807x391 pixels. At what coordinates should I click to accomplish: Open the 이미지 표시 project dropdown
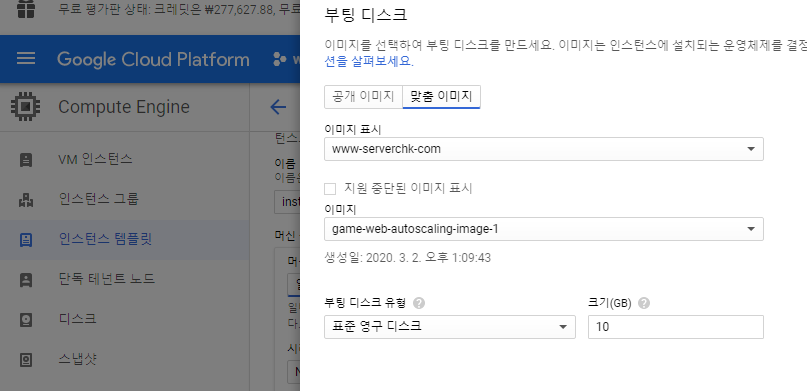(x=543, y=149)
